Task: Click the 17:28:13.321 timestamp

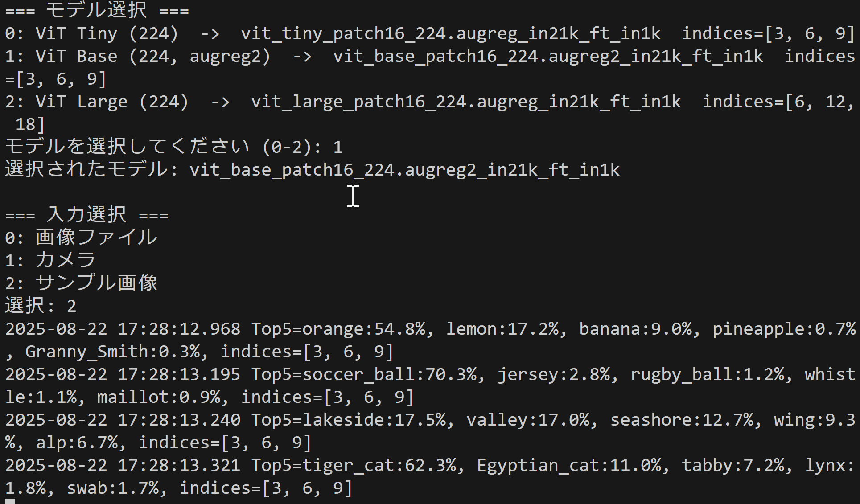Action: [179, 465]
